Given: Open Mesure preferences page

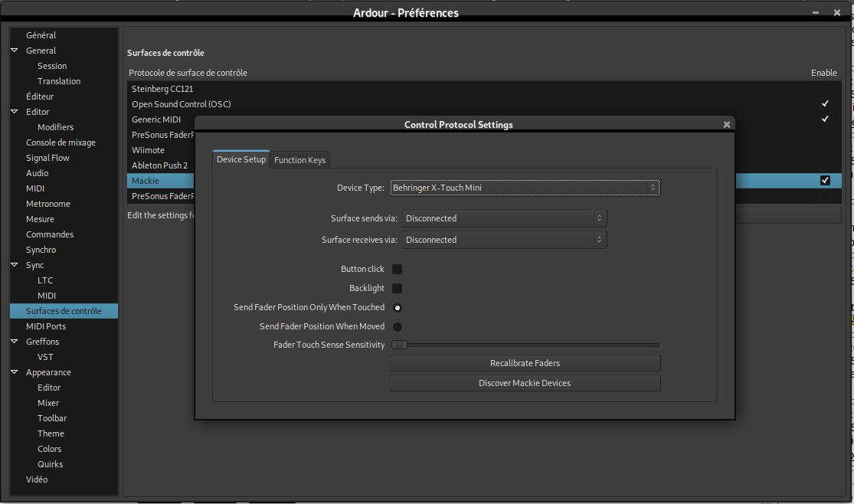Looking at the screenshot, I should [41, 219].
